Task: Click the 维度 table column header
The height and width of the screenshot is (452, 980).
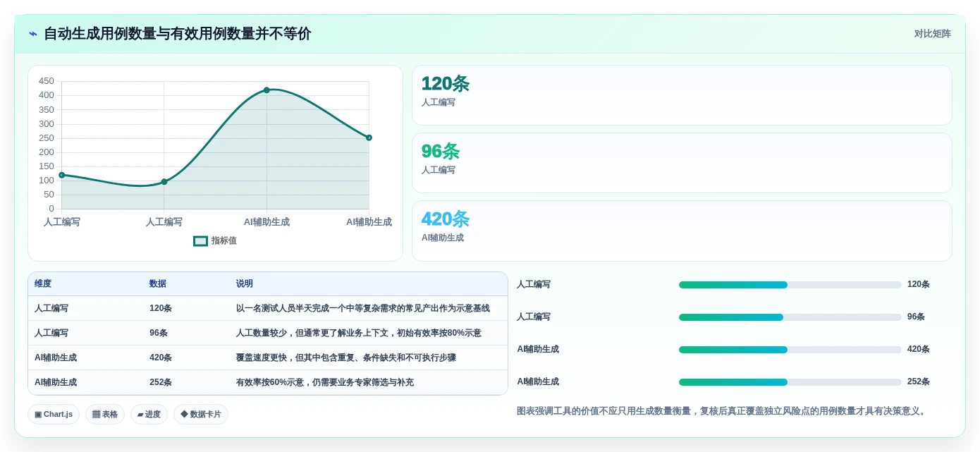Action: (x=43, y=284)
